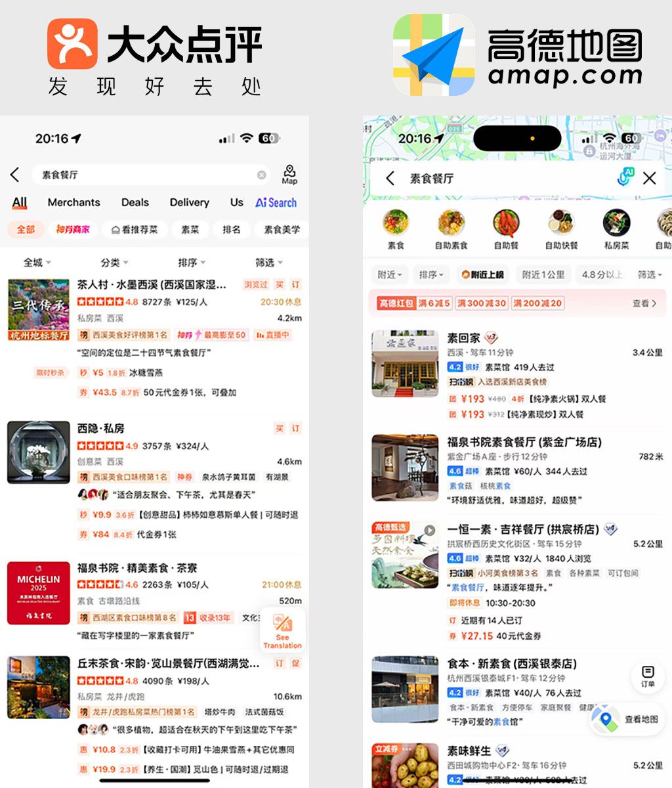The image size is (672, 788).
Task: Open the 订单 orders floating icon
Action: [x=648, y=676]
